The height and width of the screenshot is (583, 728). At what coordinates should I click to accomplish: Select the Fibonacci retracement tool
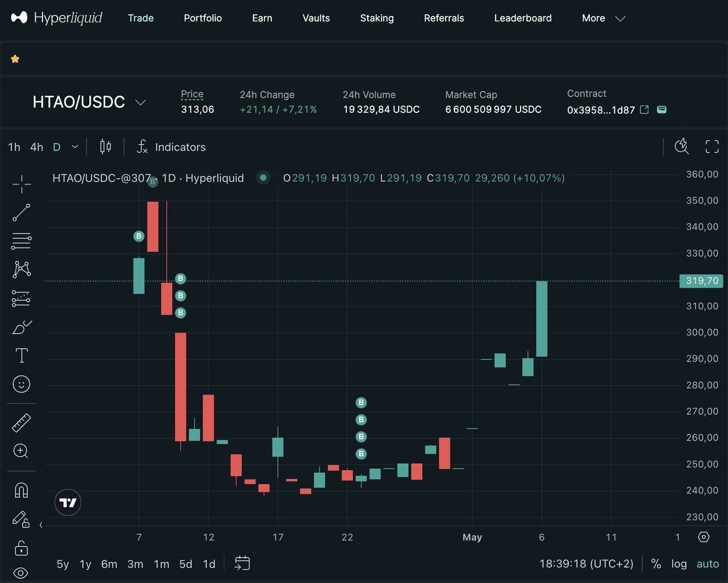click(x=22, y=241)
